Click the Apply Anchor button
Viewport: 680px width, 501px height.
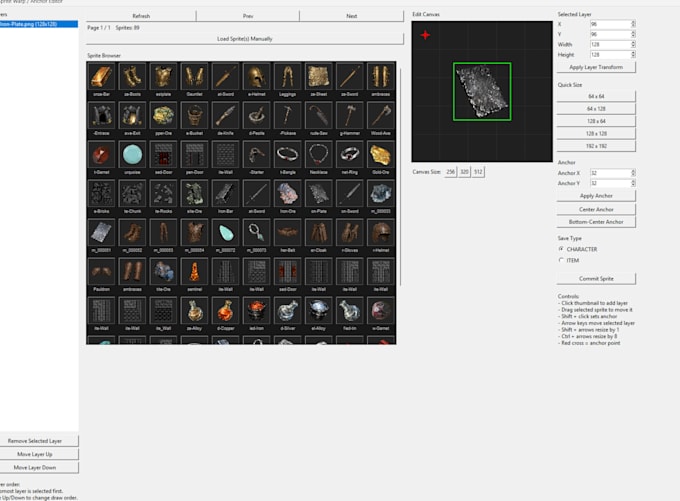596,196
